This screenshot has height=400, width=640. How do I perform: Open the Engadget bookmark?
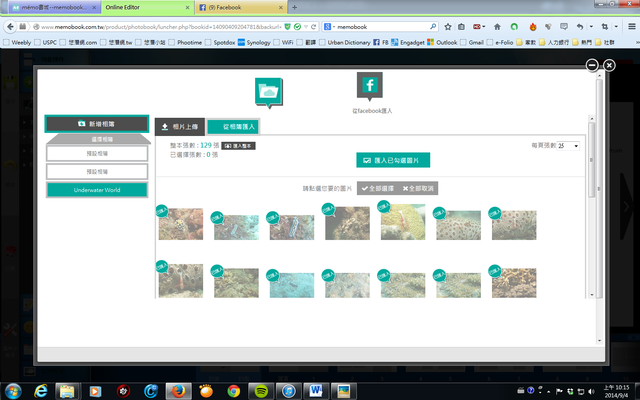pyautogui.click(x=408, y=42)
